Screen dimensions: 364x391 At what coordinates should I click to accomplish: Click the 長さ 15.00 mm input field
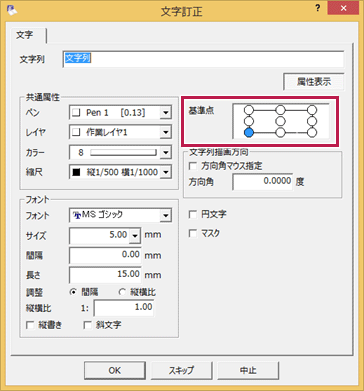click(x=105, y=275)
